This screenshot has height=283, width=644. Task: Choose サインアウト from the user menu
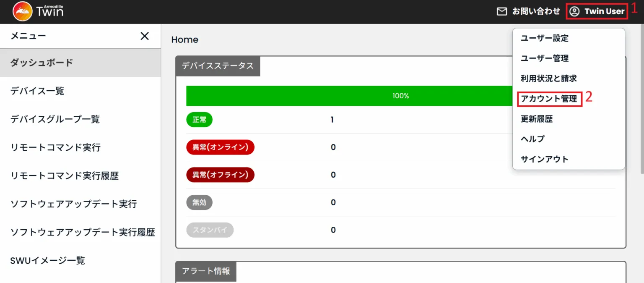click(x=544, y=159)
